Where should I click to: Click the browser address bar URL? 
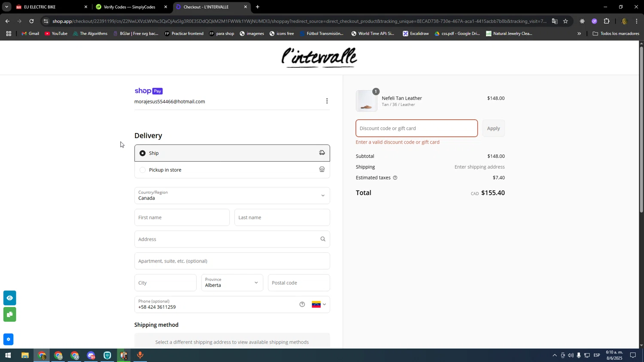point(299,21)
